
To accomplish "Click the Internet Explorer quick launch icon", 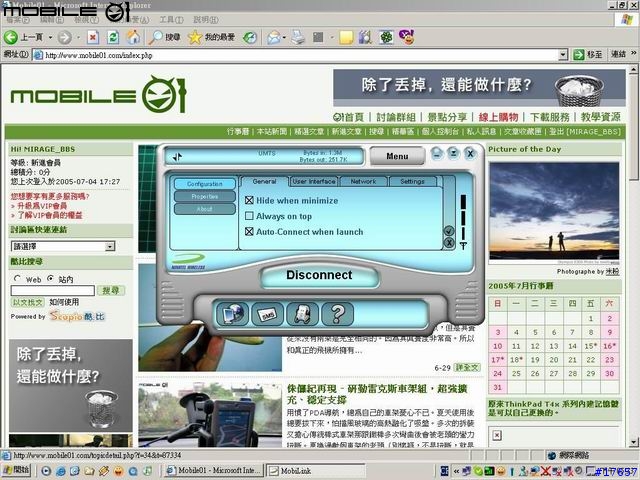I will click(x=60, y=471).
